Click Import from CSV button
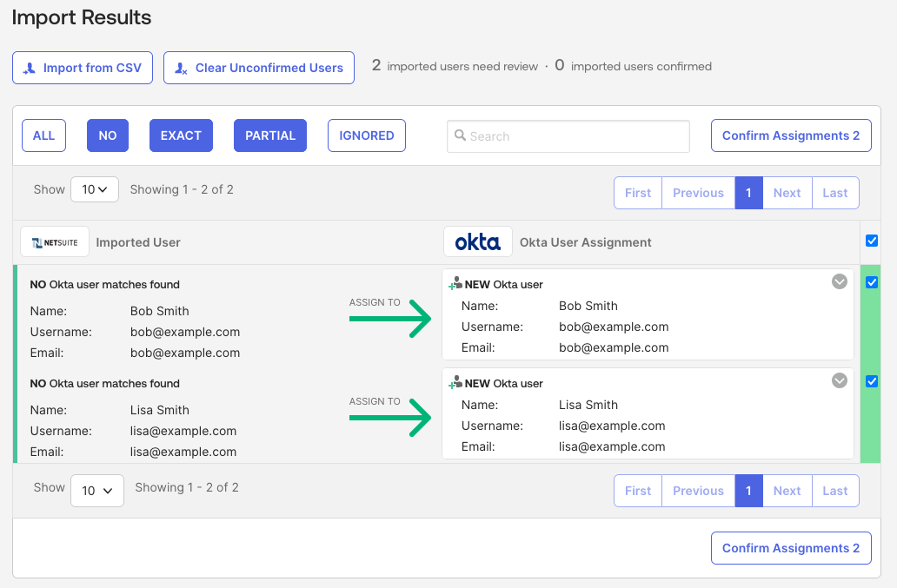The height and width of the screenshot is (588, 897). point(83,68)
